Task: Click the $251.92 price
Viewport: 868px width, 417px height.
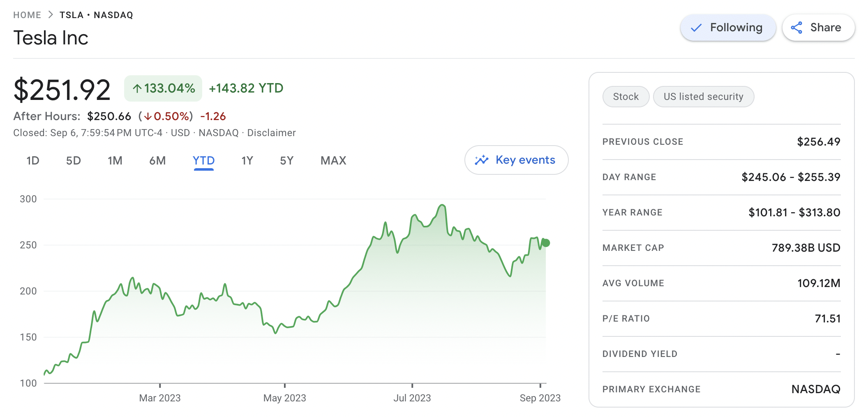Action: 62,90
